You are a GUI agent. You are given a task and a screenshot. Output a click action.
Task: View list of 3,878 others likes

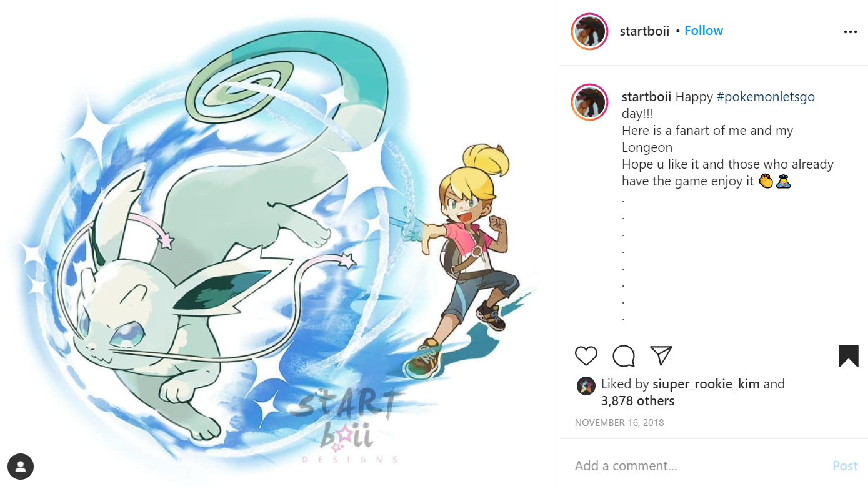(x=637, y=401)
